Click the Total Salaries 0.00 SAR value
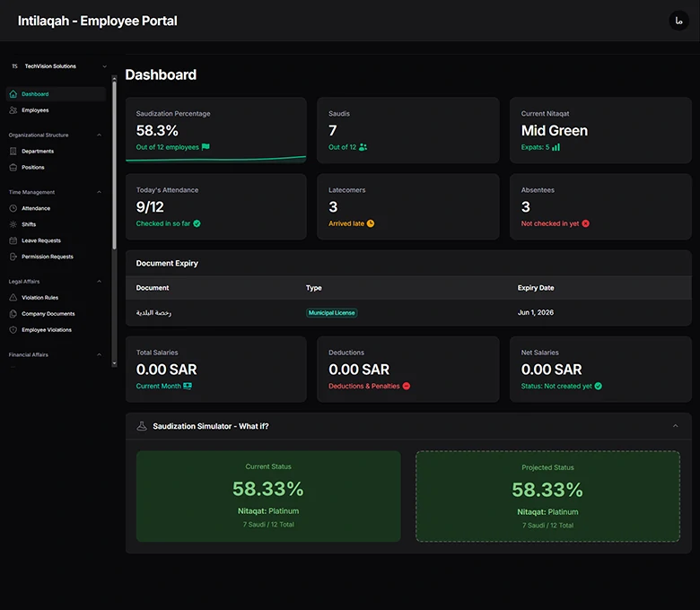 tap(167, 370)
